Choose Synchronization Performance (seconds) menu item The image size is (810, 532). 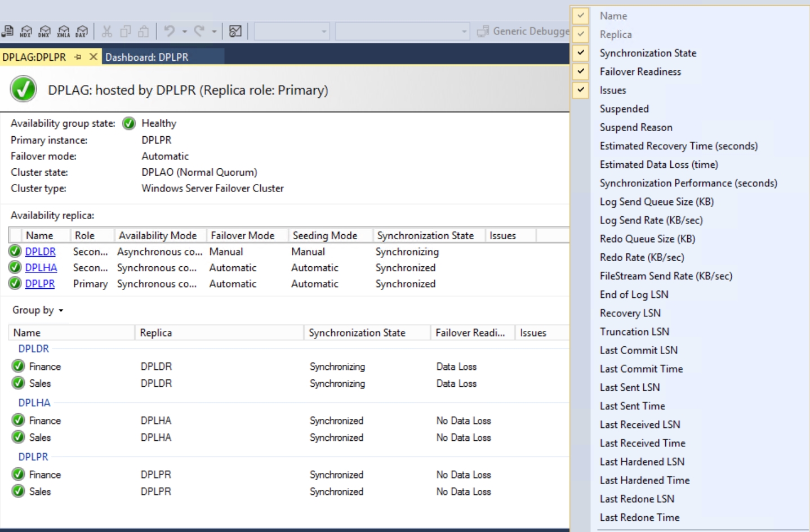[688, 183]
